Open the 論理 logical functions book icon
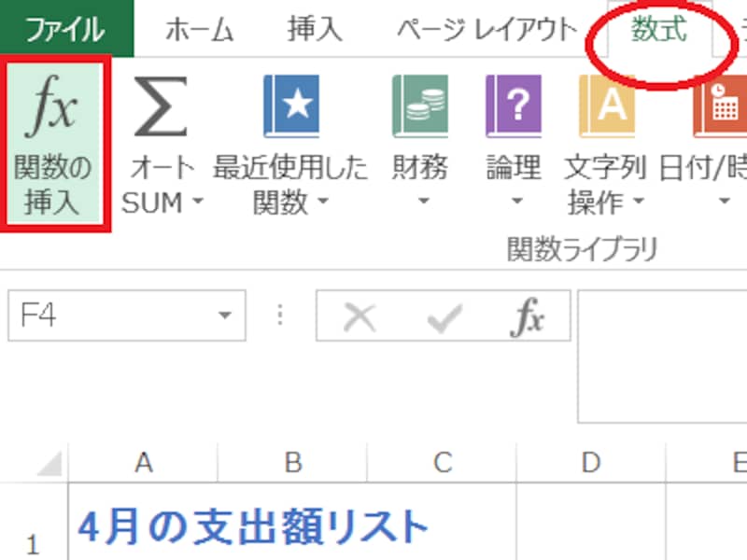747x560 pixels. (514, 106)
